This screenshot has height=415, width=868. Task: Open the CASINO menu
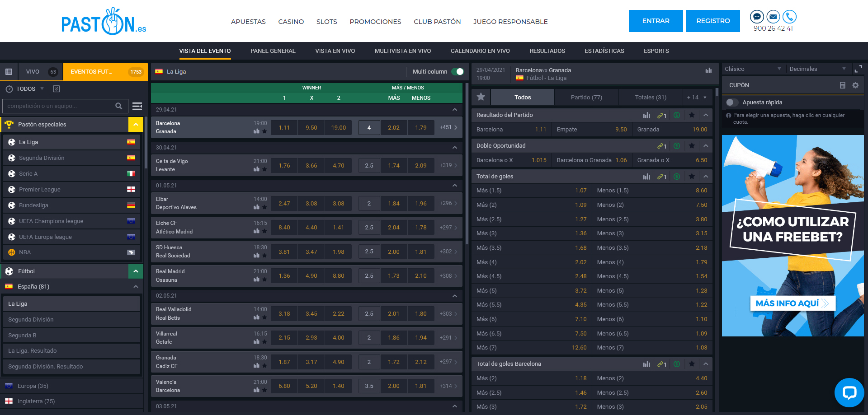coord(291,22)
